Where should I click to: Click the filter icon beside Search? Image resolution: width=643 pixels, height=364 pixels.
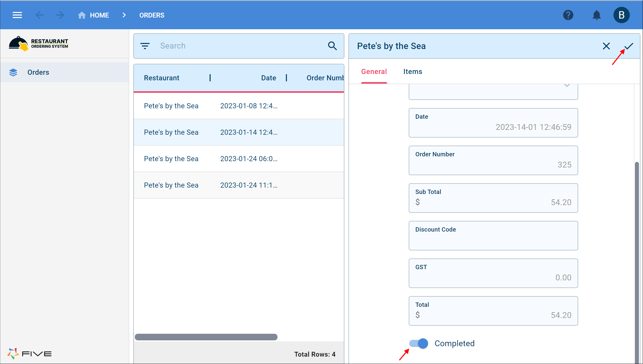145,46
